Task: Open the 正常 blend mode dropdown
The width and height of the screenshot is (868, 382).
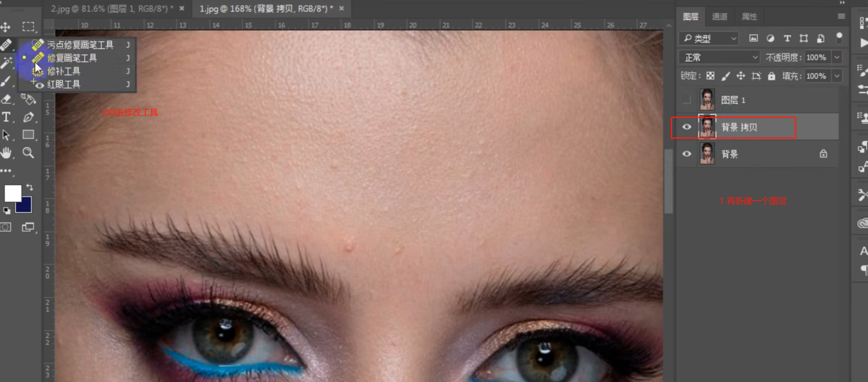Action: click(x=719, y=57)
